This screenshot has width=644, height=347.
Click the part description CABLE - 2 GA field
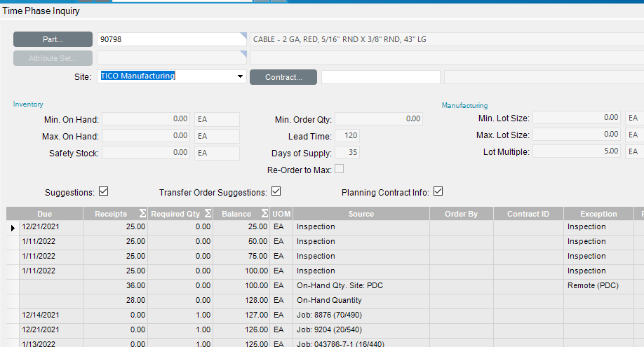(x=447, y=39)
